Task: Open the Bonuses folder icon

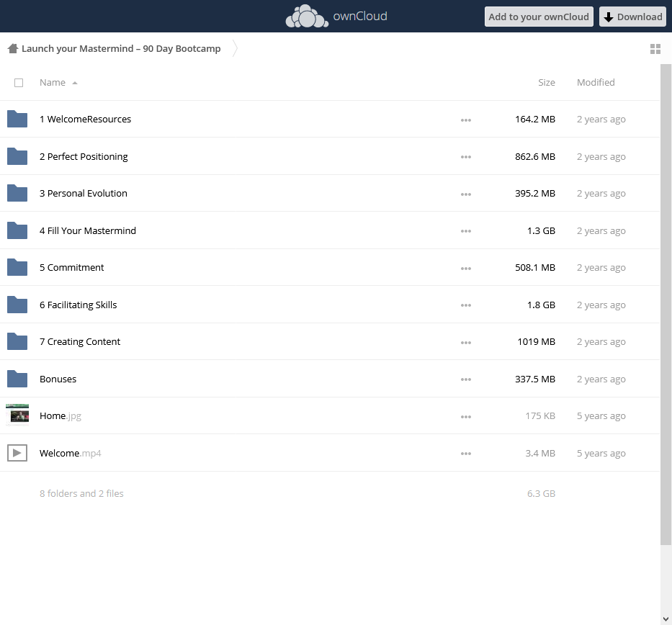Action: coord(17,379)
